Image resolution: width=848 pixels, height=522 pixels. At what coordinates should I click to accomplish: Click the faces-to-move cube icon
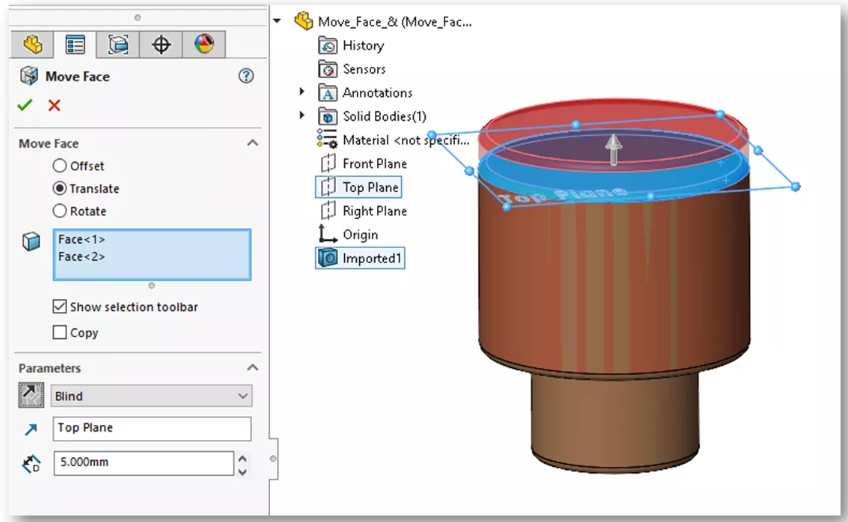point(31,241)
